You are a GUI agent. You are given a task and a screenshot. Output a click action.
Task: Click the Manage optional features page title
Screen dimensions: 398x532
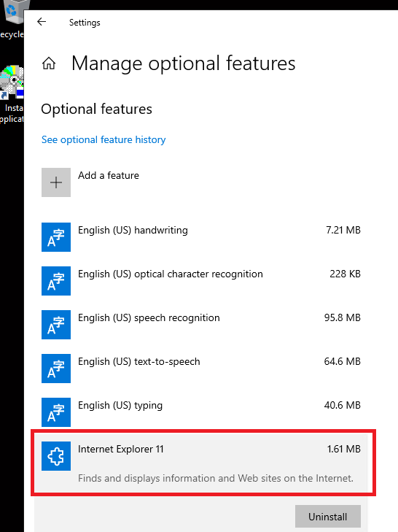click(x=184, y=63)
